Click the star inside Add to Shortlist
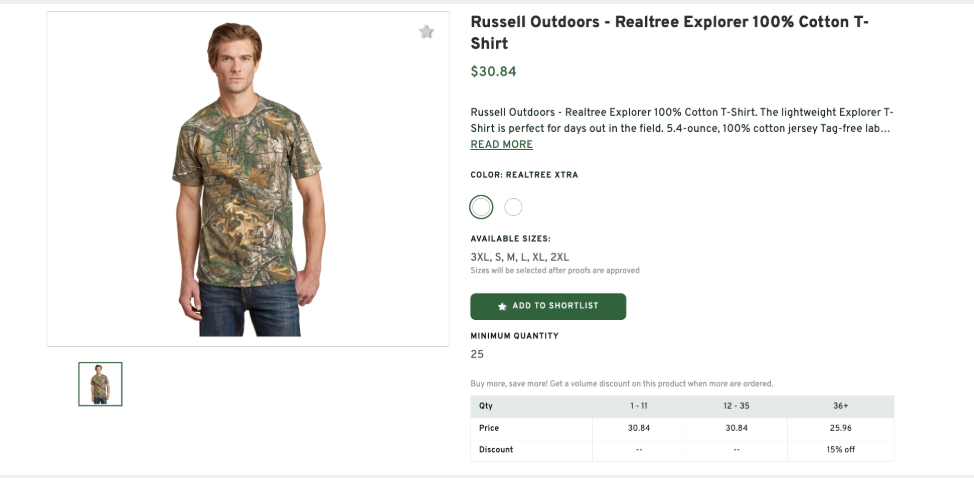This screenshot has width=974, height=478. pyautogui.click(x=502, y=306)
